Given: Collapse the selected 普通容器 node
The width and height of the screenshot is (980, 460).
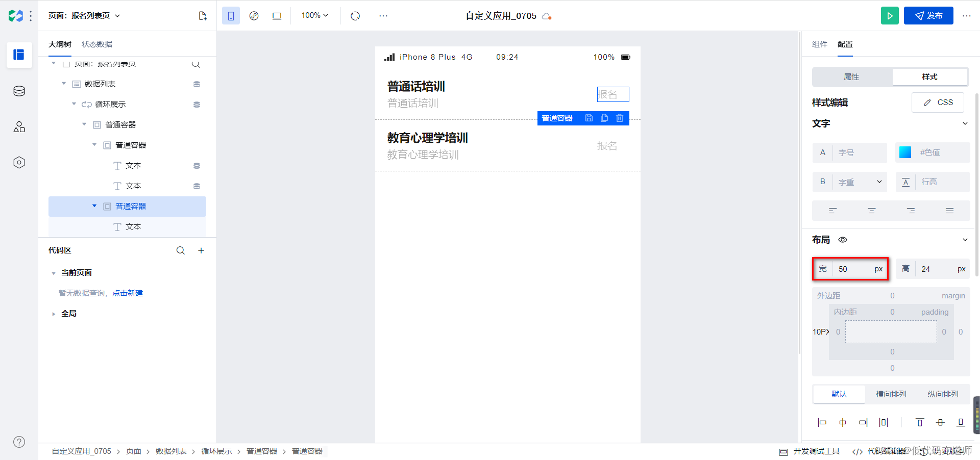Looking at the screenshot, I should (x=94, y=206).
